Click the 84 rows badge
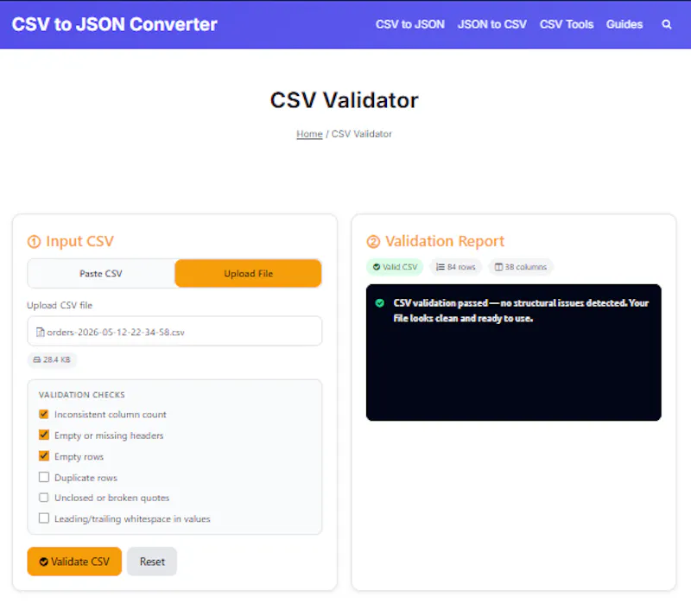Image resolution: width=691 pixels, height=616 pixels. (456, 267)
